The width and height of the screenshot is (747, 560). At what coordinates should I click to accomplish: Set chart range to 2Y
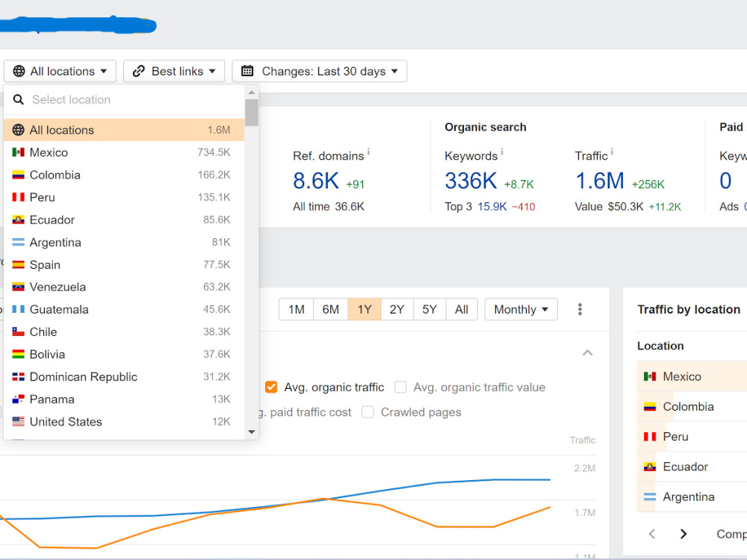[x=397, y=310]
